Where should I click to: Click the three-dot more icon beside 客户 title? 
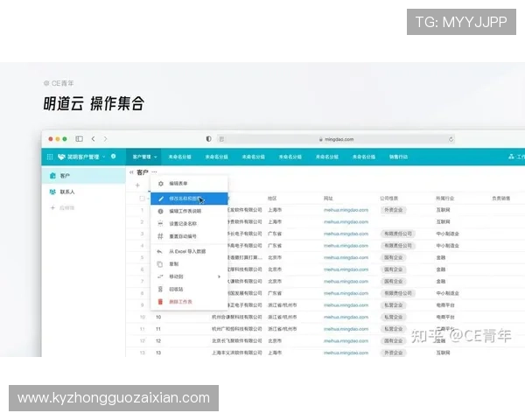(x=154, y=172)
